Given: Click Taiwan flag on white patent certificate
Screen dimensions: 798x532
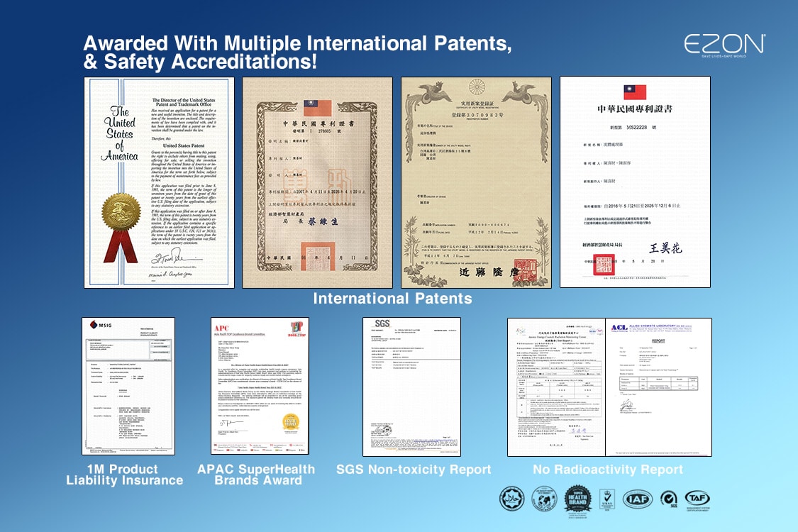Looking at the screenshot, I should [635, 92].
